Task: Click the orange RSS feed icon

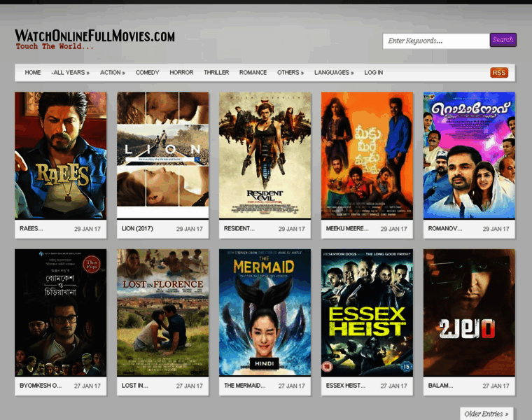Action: 499,73
